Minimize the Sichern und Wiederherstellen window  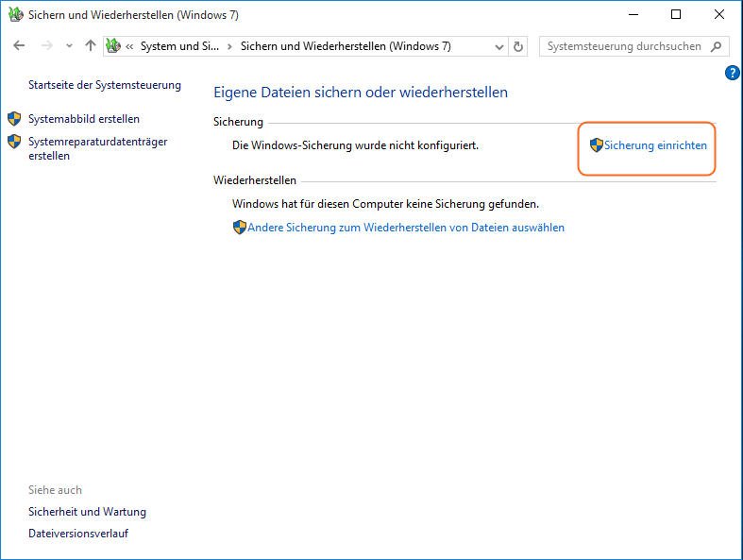tap(633, 15)
